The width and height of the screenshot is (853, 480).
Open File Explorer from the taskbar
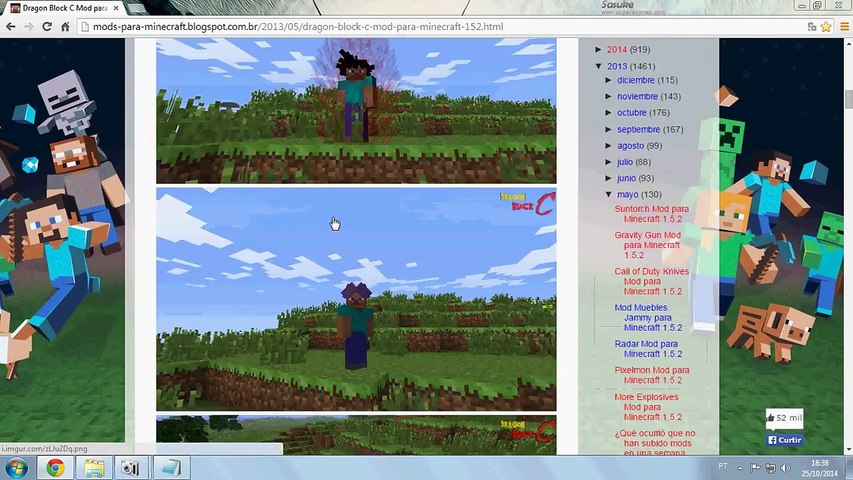point(94,467)
